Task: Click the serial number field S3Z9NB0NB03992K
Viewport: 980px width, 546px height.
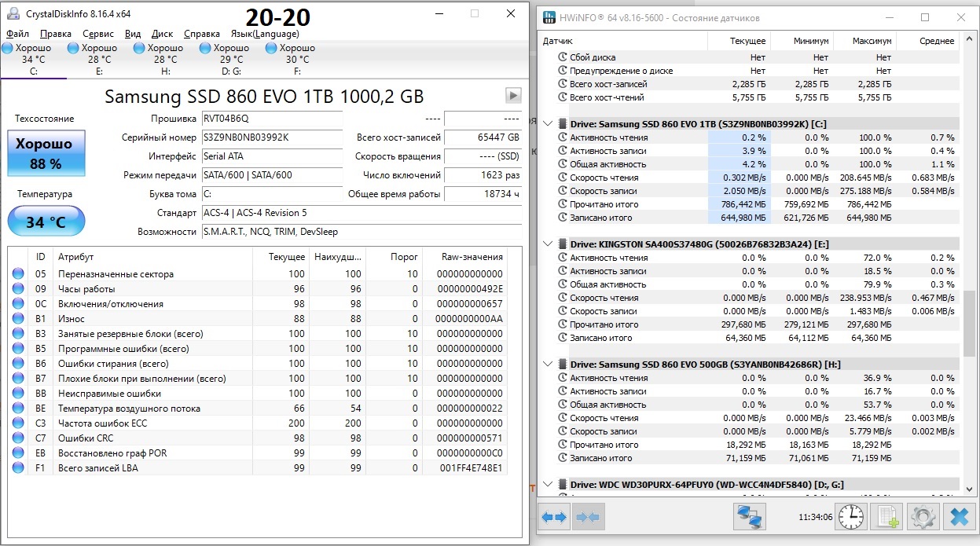Action: click(x=272, y=137)
